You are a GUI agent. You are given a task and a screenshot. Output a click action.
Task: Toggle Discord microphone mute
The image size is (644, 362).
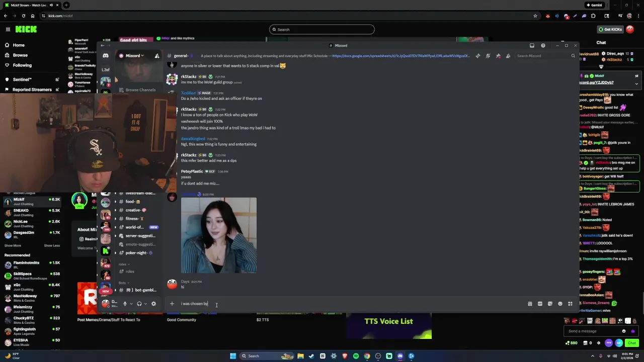[125, 304]
